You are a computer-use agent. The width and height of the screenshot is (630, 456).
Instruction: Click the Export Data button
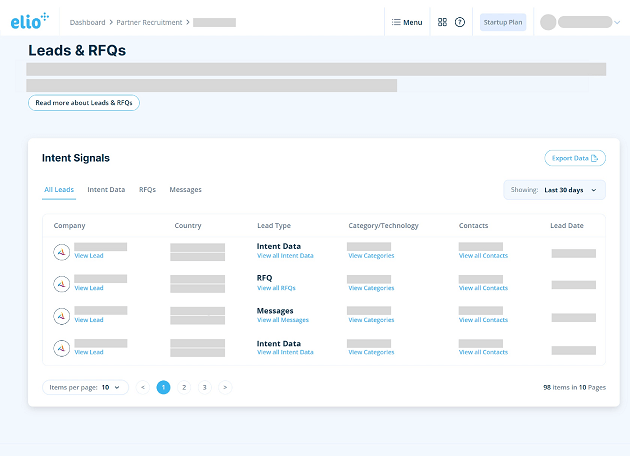tap(575, 158)
